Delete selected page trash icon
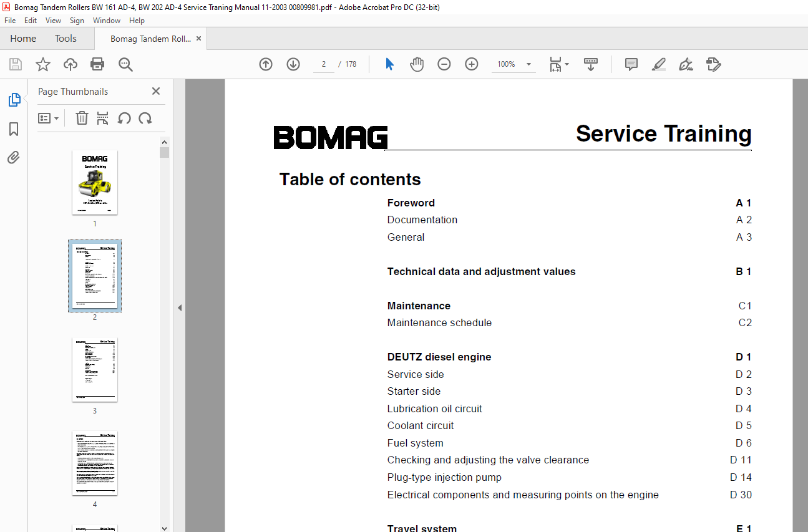Screen dimensions: 808x532 pos(82,118)
